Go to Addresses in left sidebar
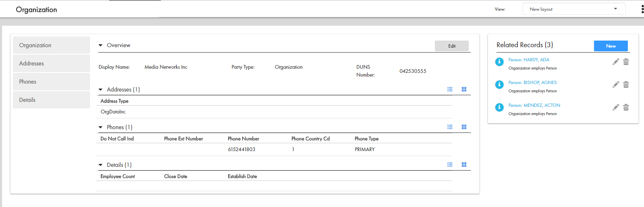The width and height of the screenshot is (644, 207). pyautogui.click(x=51, y=63)
